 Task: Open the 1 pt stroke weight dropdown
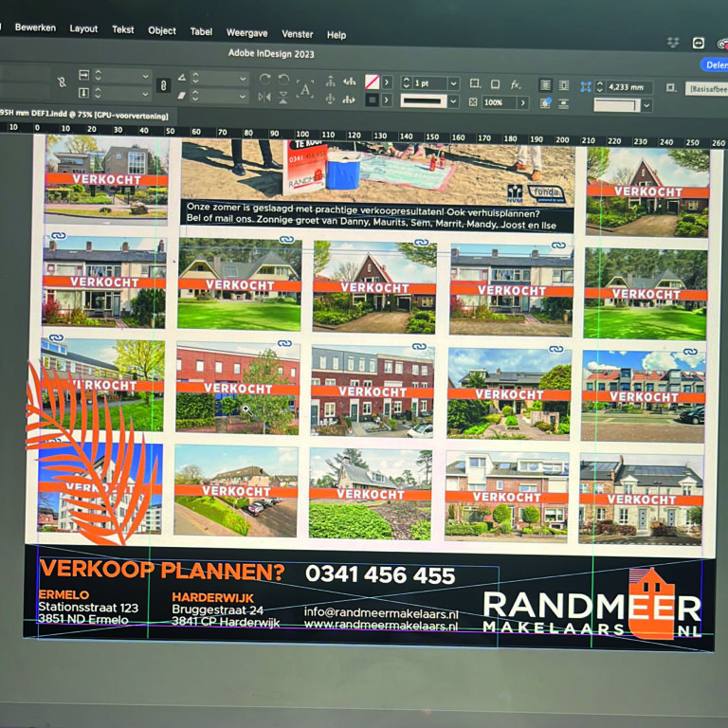click(453, 84)
